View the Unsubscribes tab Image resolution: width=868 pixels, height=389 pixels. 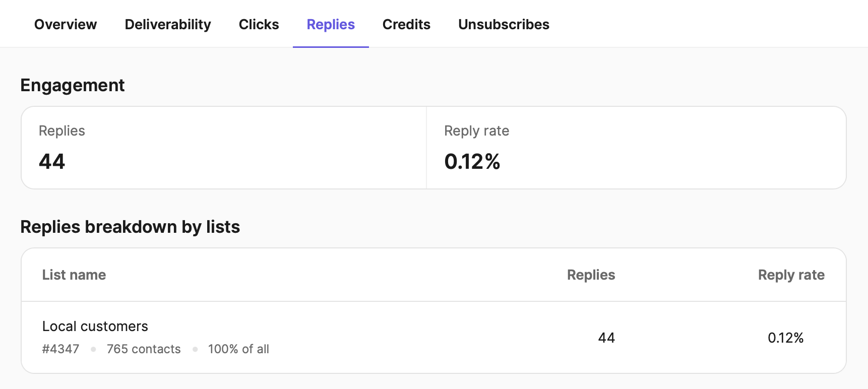click(x=504, y=24)
